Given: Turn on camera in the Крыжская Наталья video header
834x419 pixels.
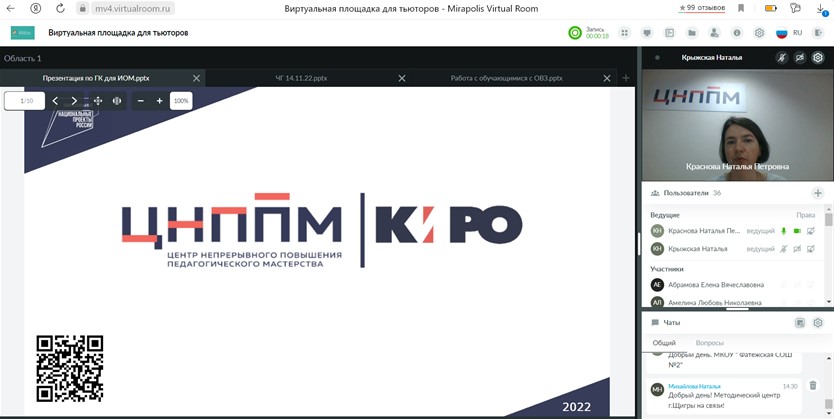Looking at the screenshot, I should point(799,57).
